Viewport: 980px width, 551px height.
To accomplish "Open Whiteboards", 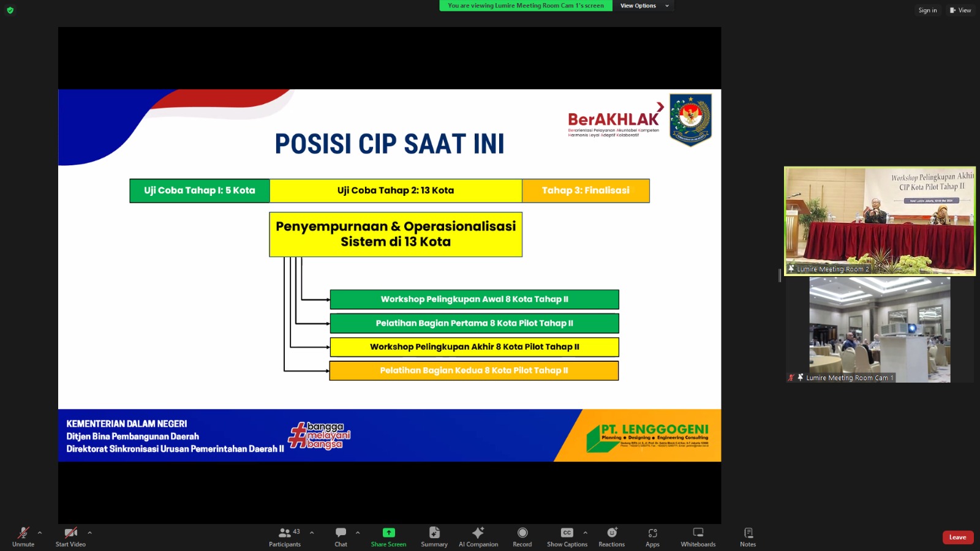I will pos(698,536).
